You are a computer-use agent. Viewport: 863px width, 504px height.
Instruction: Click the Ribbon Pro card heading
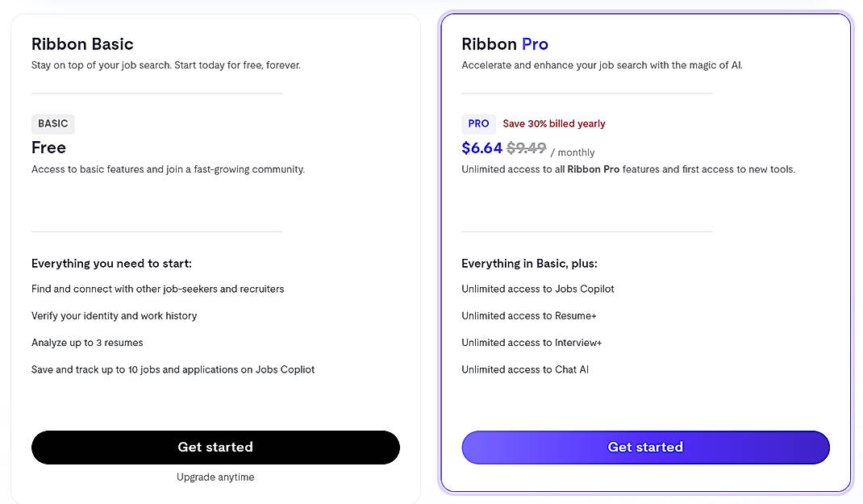tap(506, 44)
